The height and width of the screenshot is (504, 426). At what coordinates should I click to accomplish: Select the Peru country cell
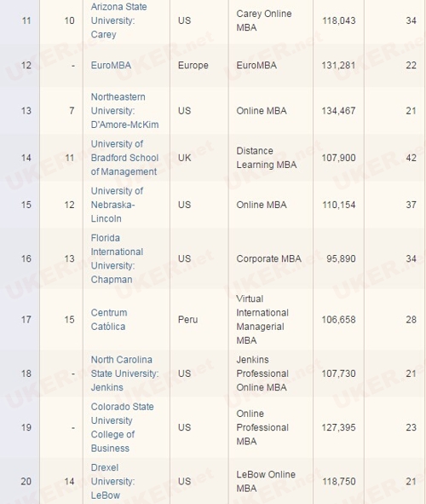187,319
